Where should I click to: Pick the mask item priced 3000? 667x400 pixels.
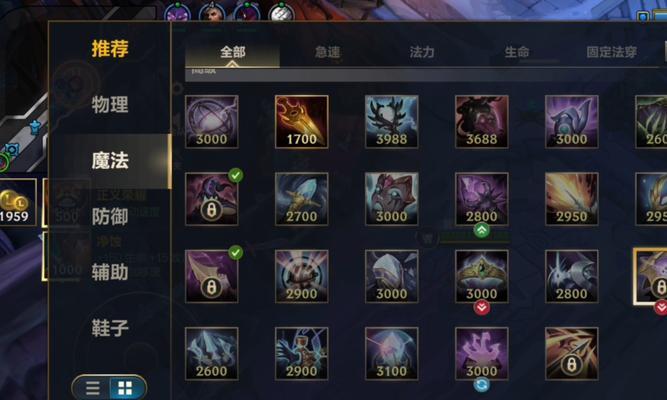click(392, 199)
